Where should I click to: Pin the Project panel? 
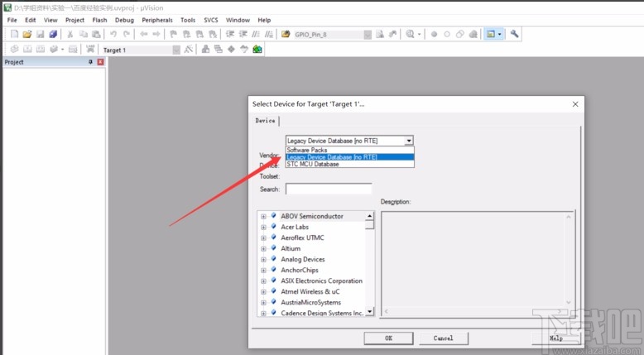click(90, 62)
